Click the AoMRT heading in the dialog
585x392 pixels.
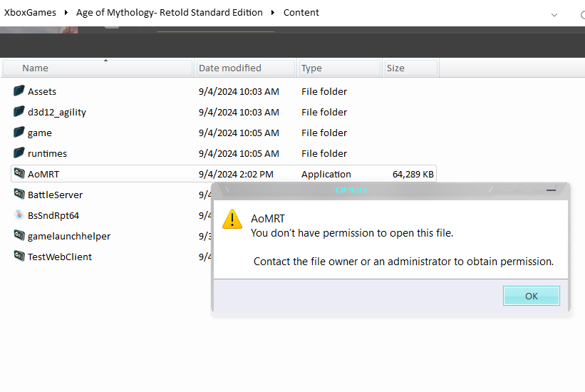[x=268, y=218]
